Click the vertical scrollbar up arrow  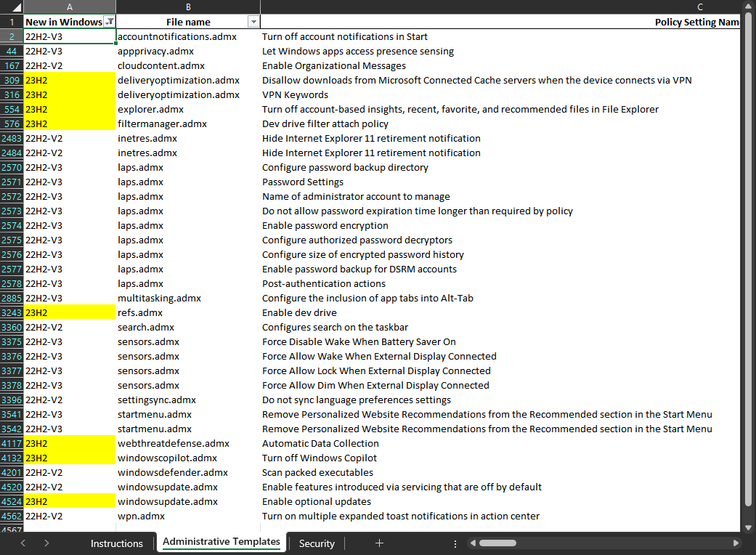(x=748, y=7)
